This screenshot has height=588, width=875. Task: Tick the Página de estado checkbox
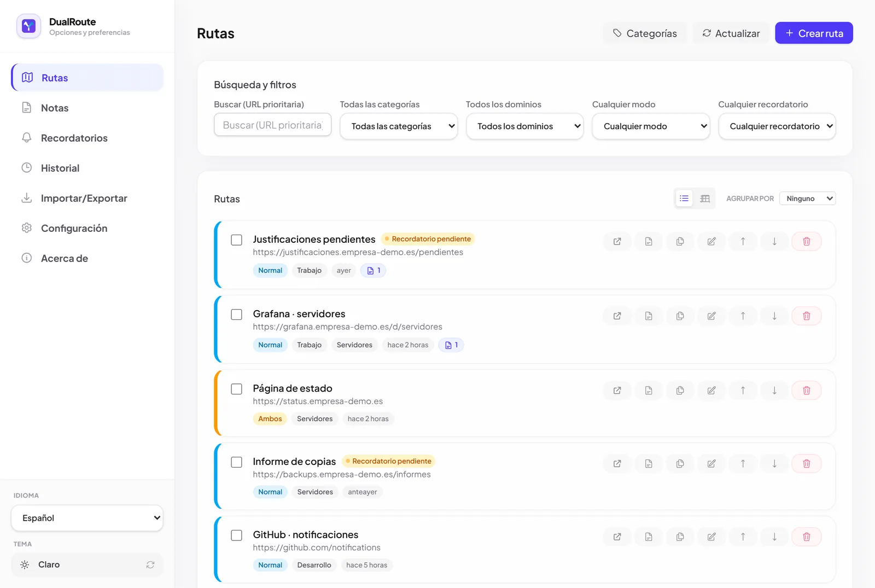236,389
